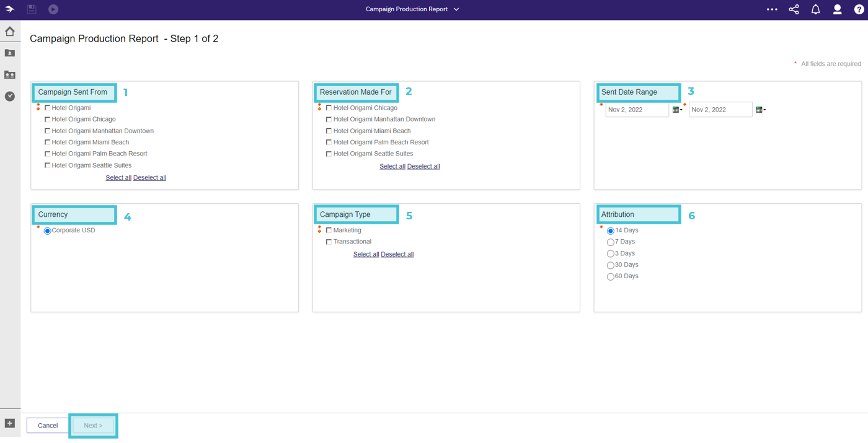Click Deselect all under Reservation Made For

point(423,166)
